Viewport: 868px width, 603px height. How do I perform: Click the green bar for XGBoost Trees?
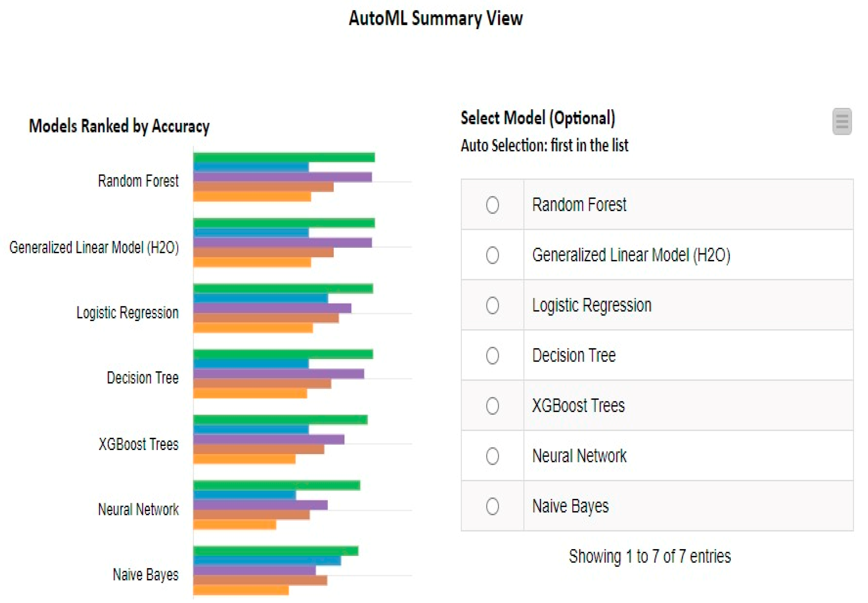(280, 420)
